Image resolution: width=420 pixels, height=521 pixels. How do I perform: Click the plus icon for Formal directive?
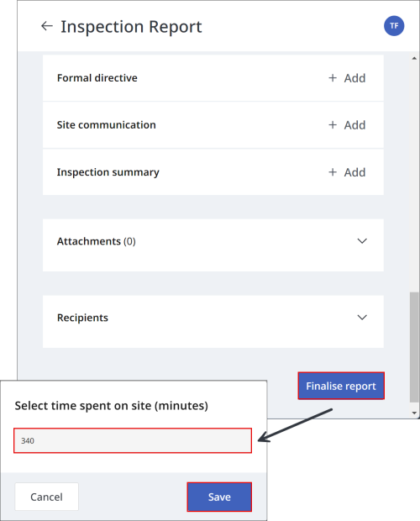click(x=333, y=78)
